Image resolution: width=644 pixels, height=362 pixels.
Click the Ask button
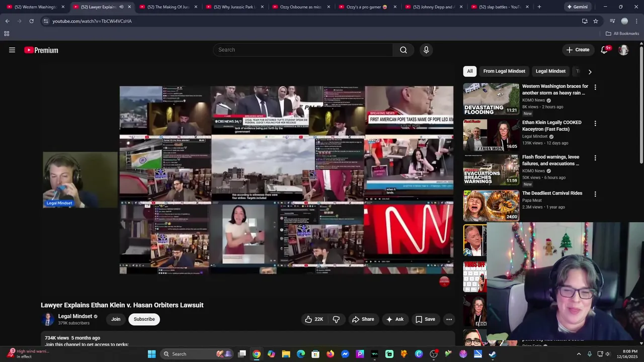[395, 319]
